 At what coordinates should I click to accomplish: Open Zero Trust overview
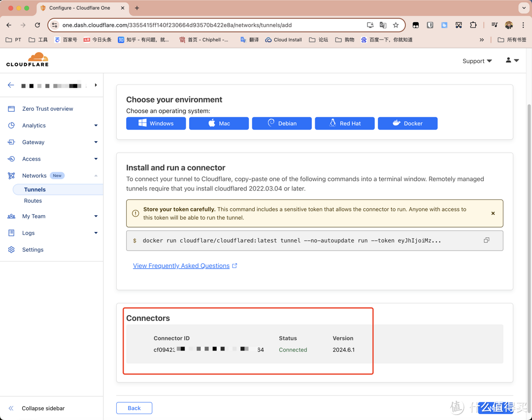pyautogui.click(x=47, y=109)
